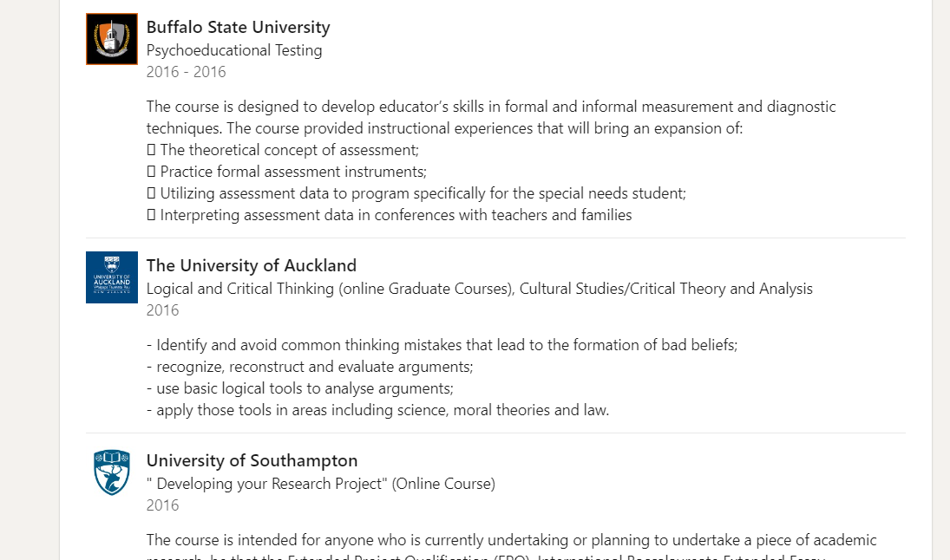Viewport: 950px width, 560px height.
Task: Click the 2016 - 2016 date range
Action: point(186,72)
